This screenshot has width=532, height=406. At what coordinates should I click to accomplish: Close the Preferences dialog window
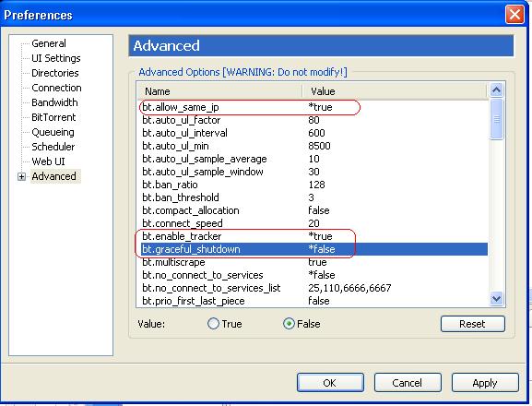[x=514, y=15]
